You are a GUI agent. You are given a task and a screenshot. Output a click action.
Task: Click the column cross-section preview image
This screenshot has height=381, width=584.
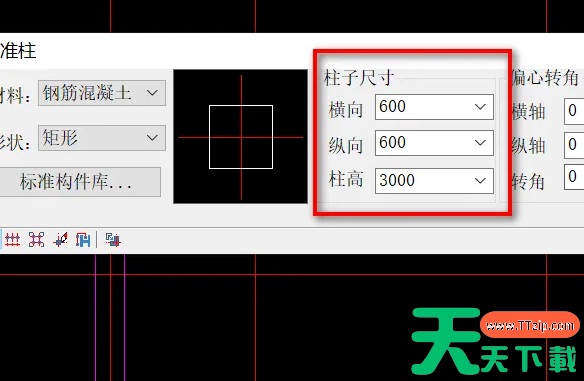coord(241,137)
